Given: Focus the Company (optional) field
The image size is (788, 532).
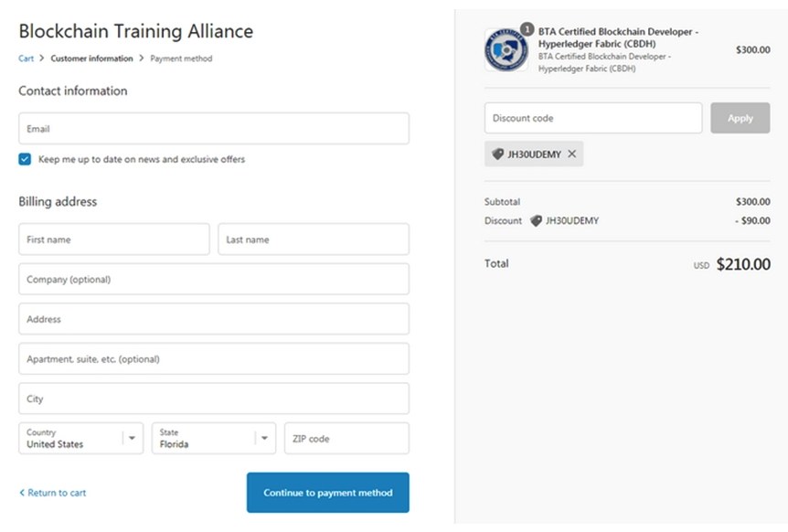Looking at the screenshot, I should (x=214, y=279).
